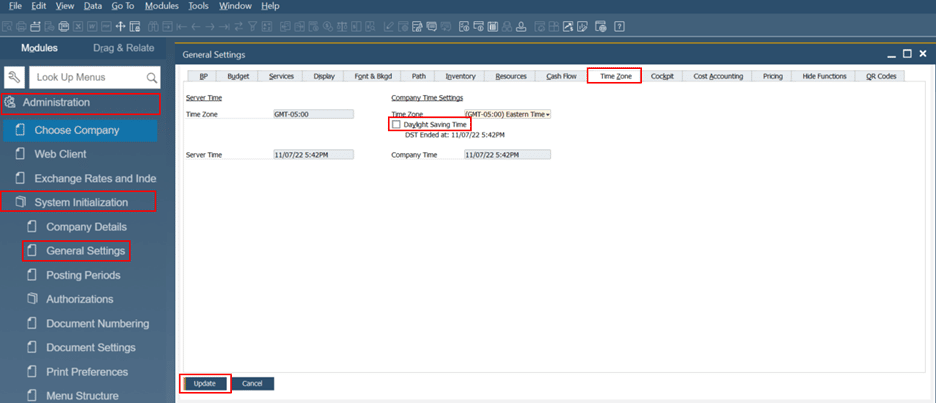Switch to the Font & Bkgd tab

click(373, 76)
